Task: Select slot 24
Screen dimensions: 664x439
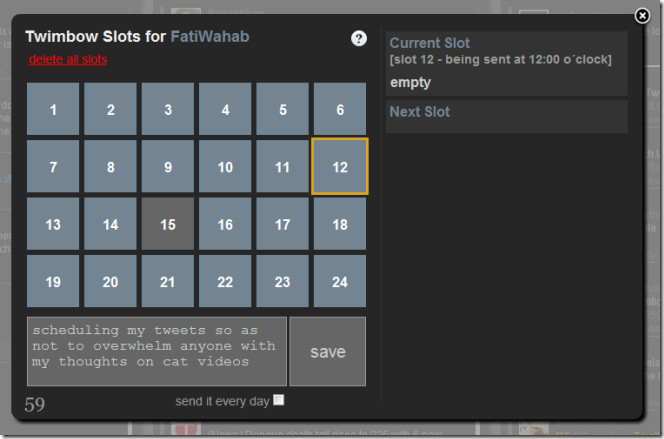Action: point(340,282)
